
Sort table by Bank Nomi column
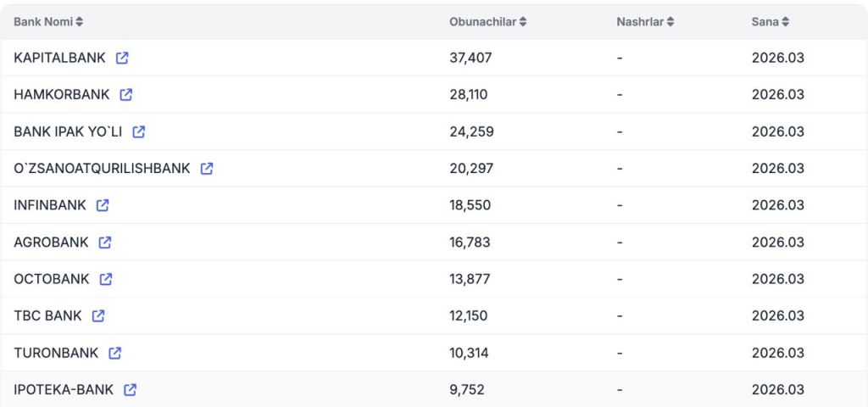(x=48, y=22)
